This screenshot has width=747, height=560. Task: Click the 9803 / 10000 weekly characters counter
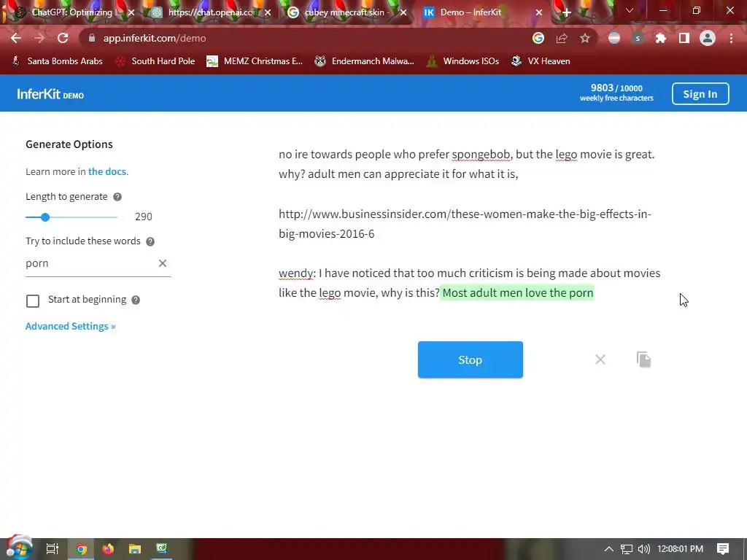(616, 93)
